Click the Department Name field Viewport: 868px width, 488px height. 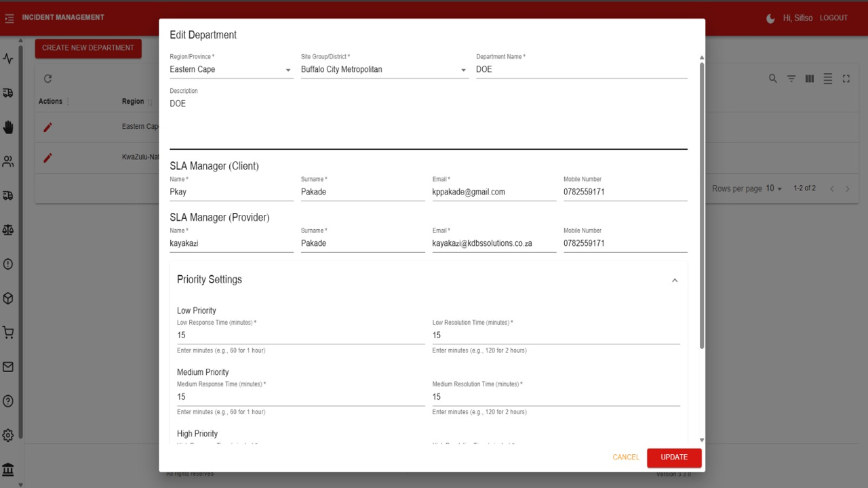[x=582, y=69]
